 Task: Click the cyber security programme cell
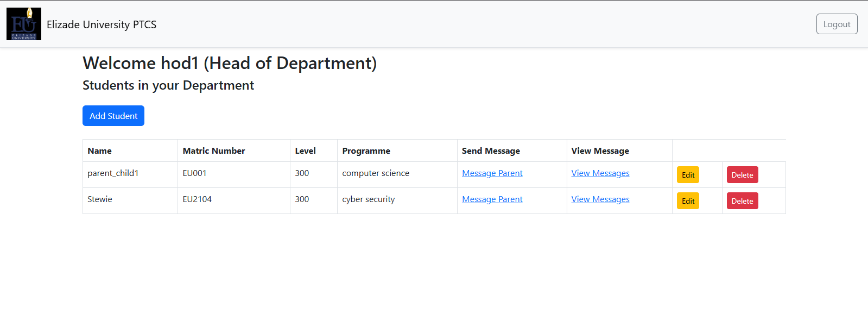point(368,199)
